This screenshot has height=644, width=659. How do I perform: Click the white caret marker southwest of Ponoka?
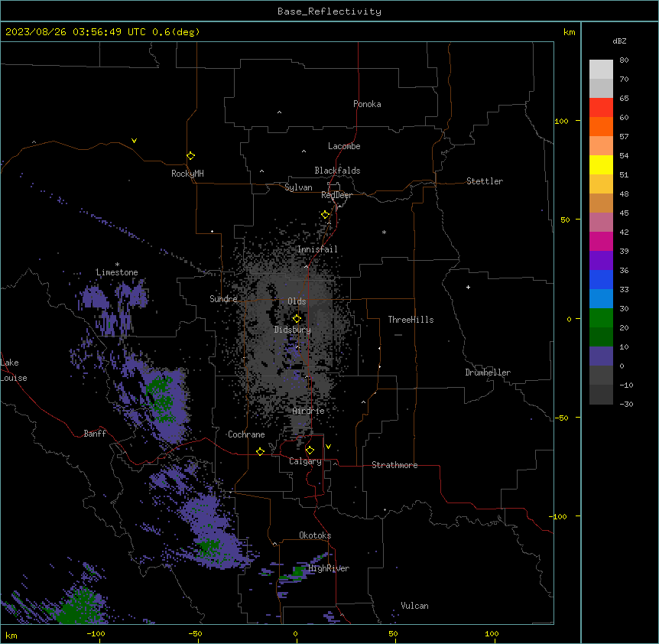point(279,112)
